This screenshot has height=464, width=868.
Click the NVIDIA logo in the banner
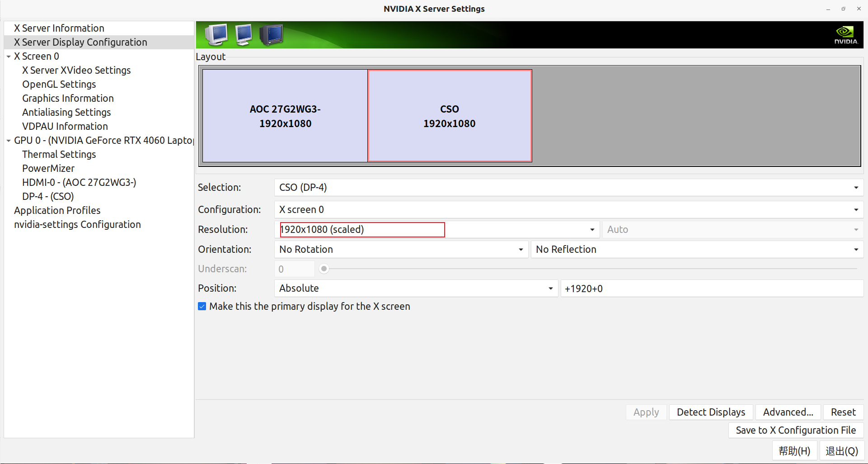pos(845,35)
